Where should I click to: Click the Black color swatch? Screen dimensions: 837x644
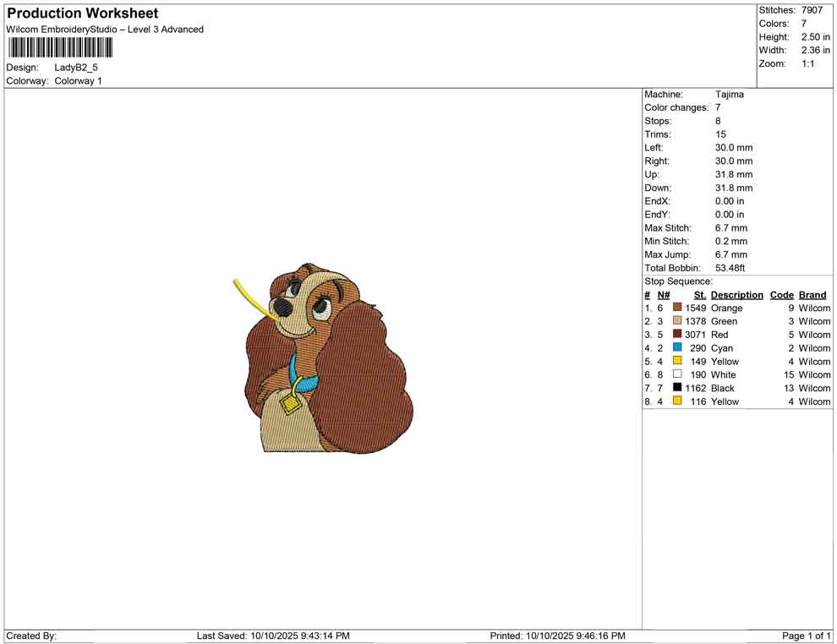(x=677, y=387)
